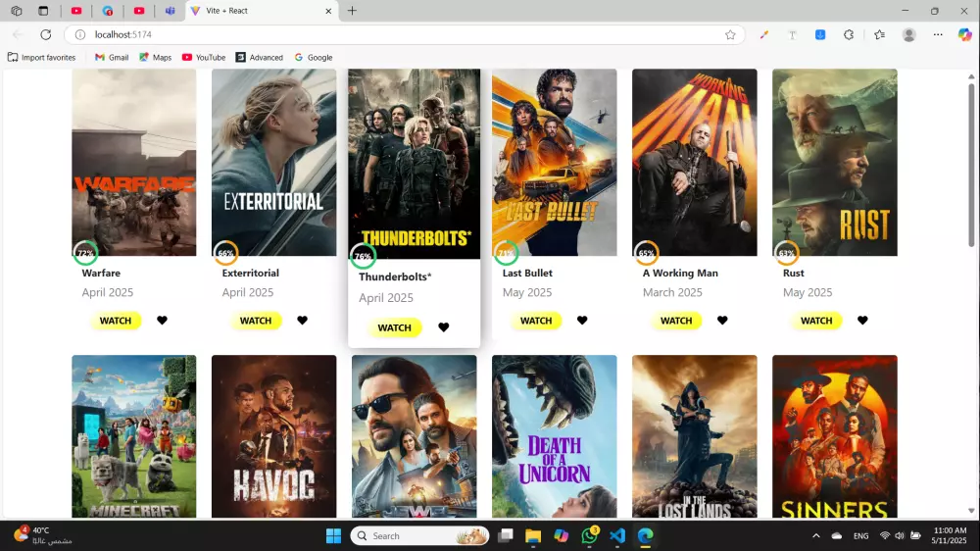Select the In the Lost Lands poster
This screenshot has width=980, height=551.
(695, 436)
